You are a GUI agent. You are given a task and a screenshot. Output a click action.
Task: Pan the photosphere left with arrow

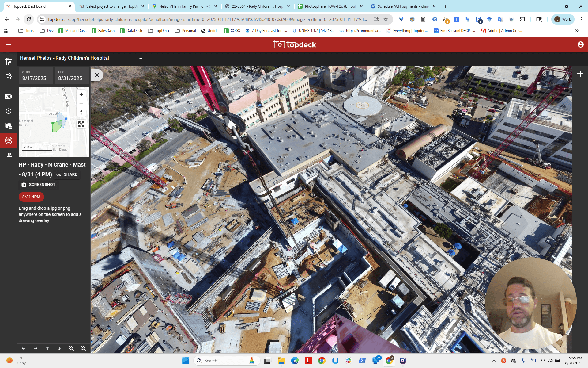24,348
